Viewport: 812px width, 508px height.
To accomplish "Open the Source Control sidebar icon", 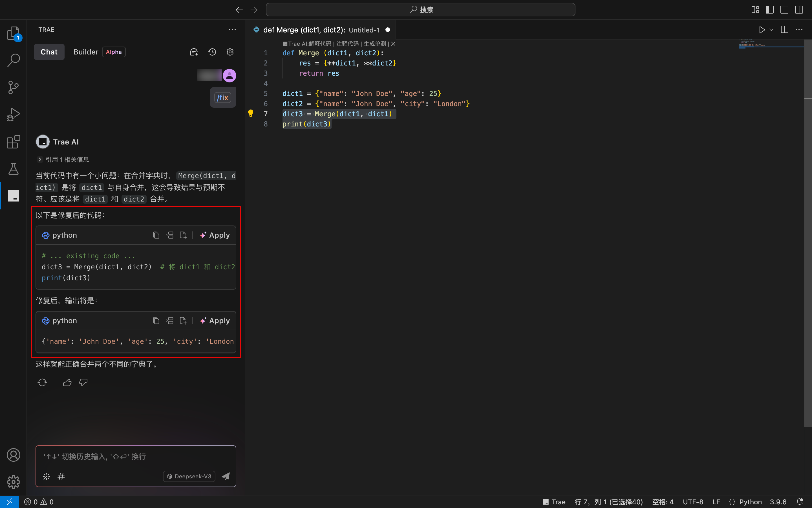I will pyautogui.click(x=14, y=87).
